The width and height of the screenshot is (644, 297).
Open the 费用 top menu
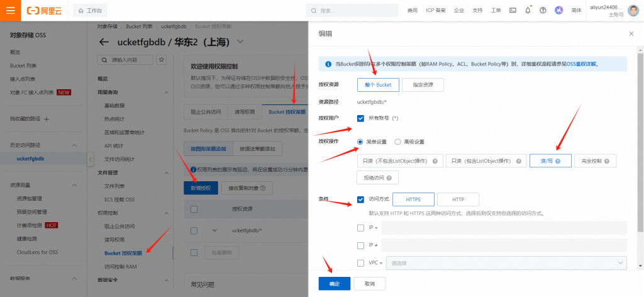tap(413, 11)
